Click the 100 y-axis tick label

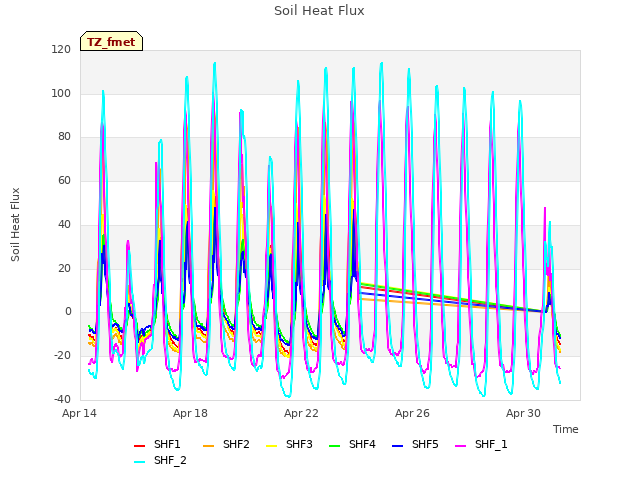pyautogui.click(x=61, y=93)
